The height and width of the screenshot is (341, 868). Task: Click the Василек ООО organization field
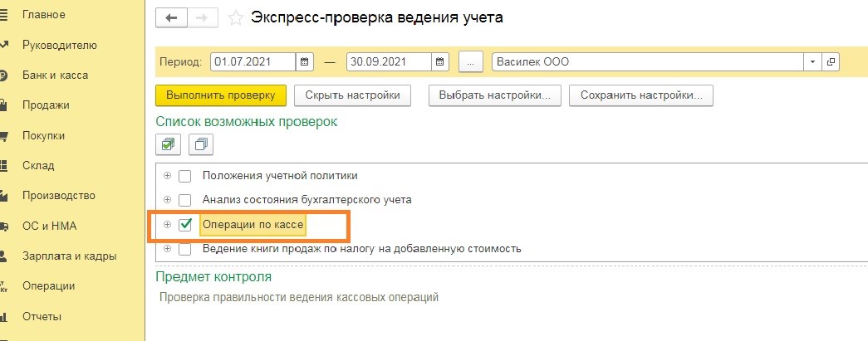coord(648,62)
